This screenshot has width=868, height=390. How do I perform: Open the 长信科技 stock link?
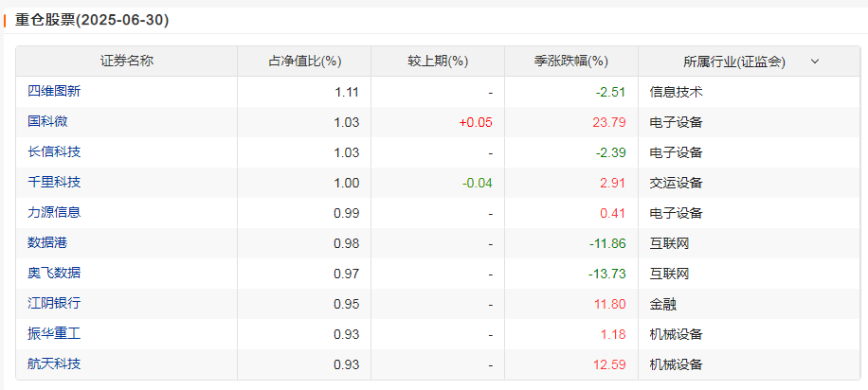(54, 152)
